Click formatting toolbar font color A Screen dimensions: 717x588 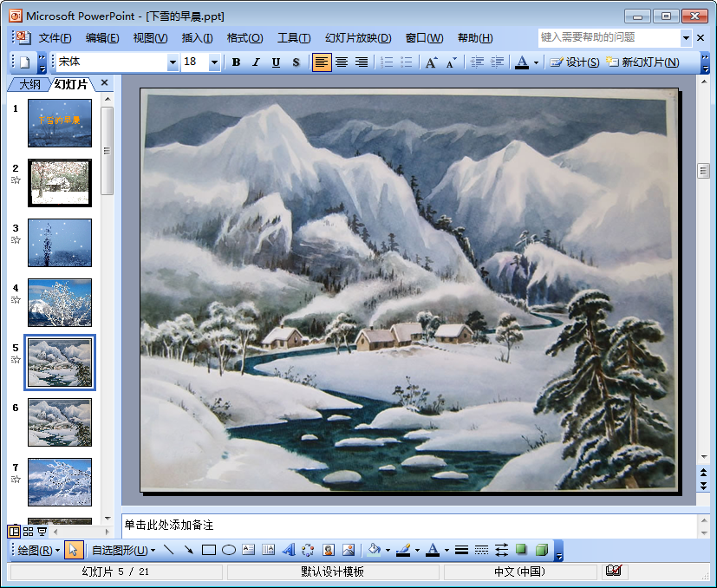coord(522,62)
